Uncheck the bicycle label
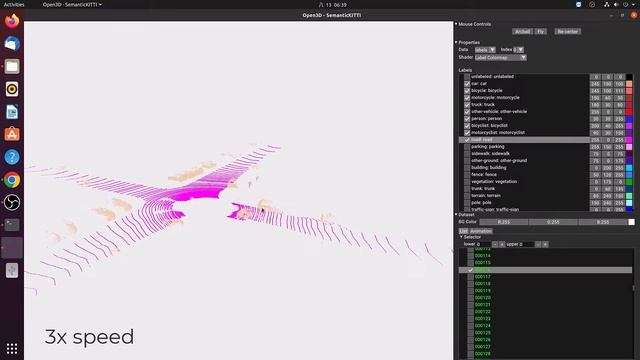 [467, 91]
